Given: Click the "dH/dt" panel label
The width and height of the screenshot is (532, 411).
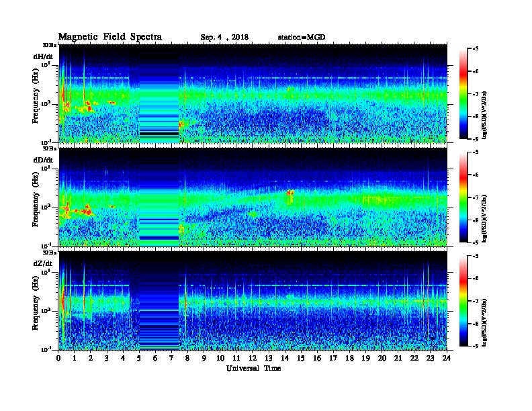Looking at the screenshot, I should 43,56.
